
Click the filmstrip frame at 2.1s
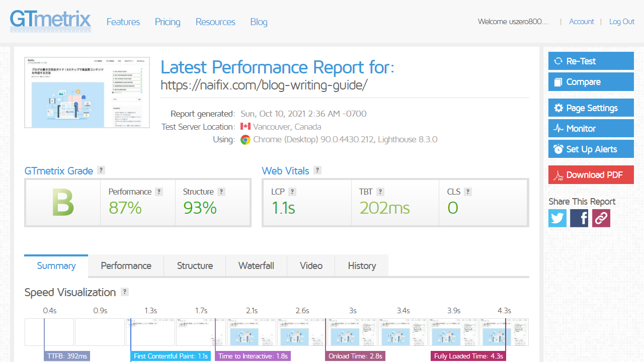252,332
